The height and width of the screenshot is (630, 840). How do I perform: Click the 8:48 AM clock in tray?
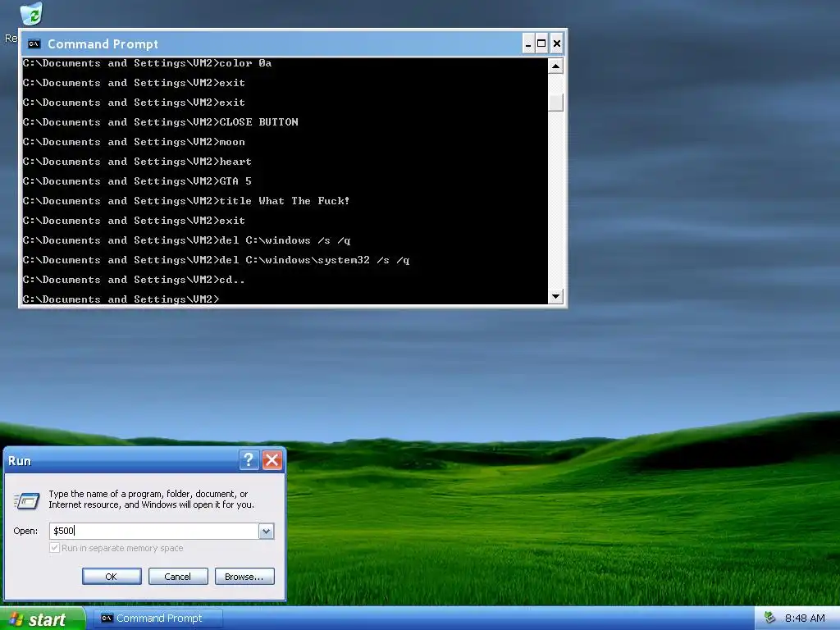pos(805,619)
